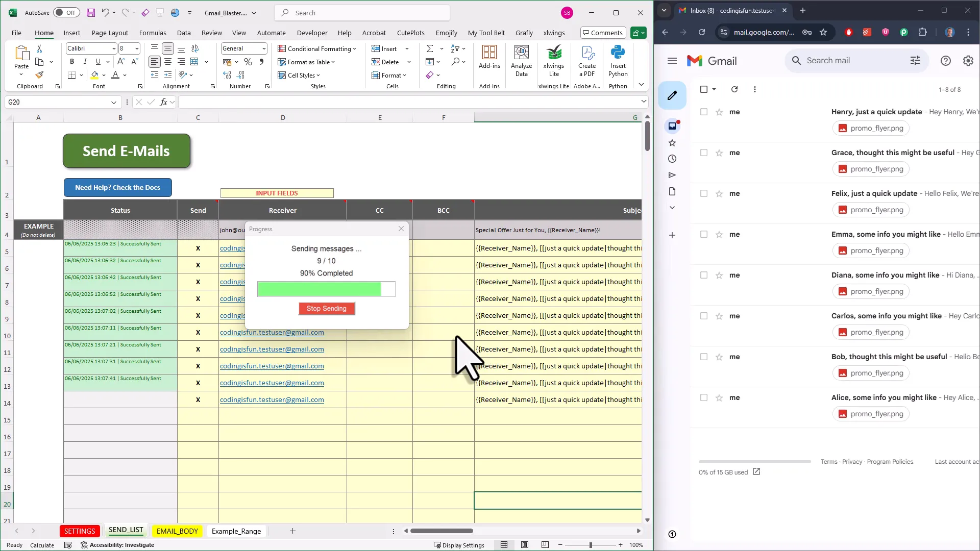
Task: Adjust the Excel zoom slider
Action: [591, 545]
